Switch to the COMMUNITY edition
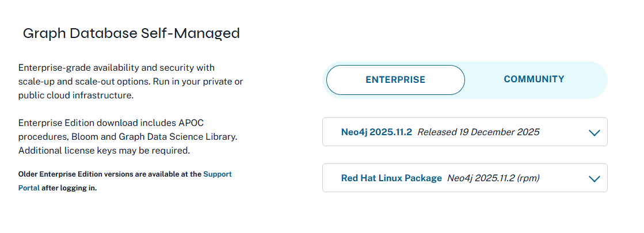644x233 pixels. click(534, 79)
